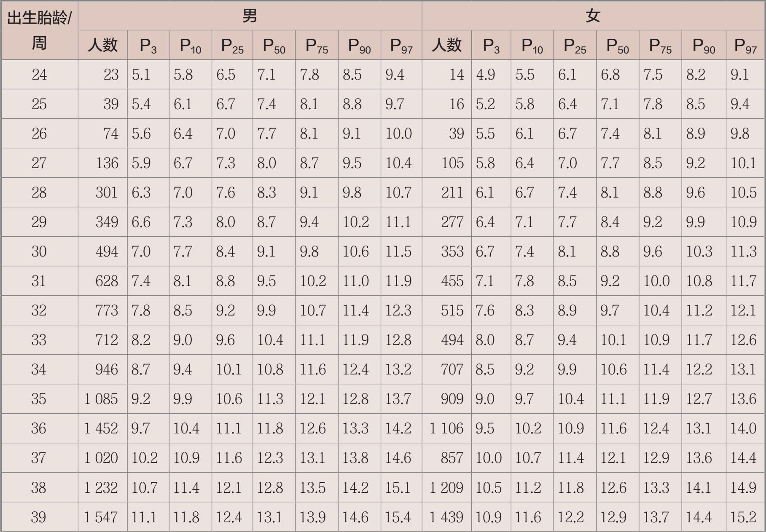The height and width of the screenshot is (532, 766).
Task: Select male count 1 547 in week 39
Action: 101,517
